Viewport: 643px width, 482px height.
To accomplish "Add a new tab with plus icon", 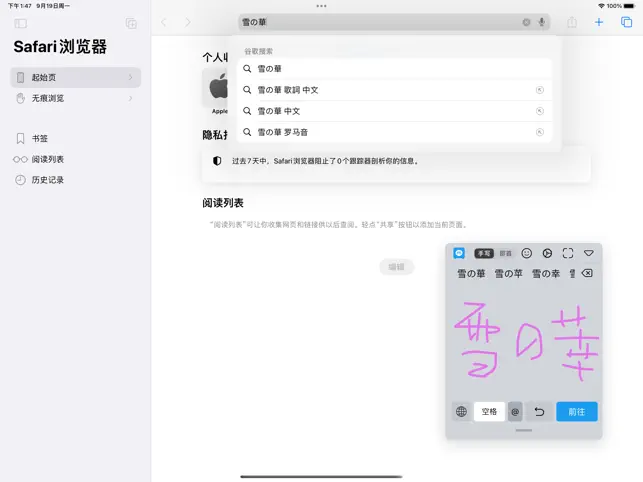I will point(599,22).
